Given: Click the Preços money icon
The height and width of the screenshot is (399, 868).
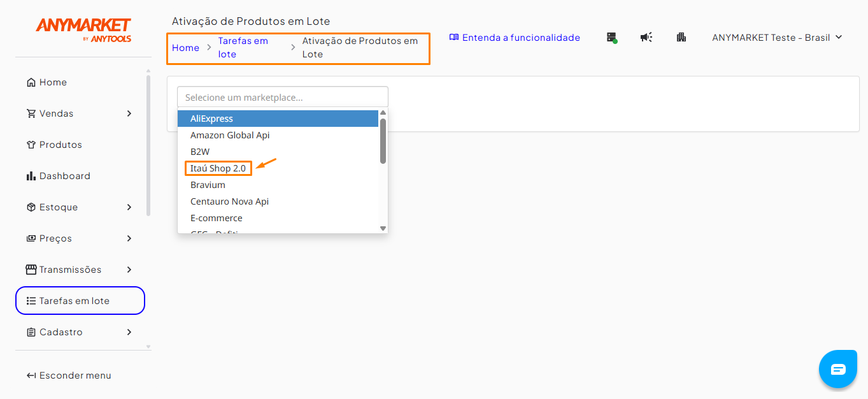Looking at the screenshot, I should point(31,238).
